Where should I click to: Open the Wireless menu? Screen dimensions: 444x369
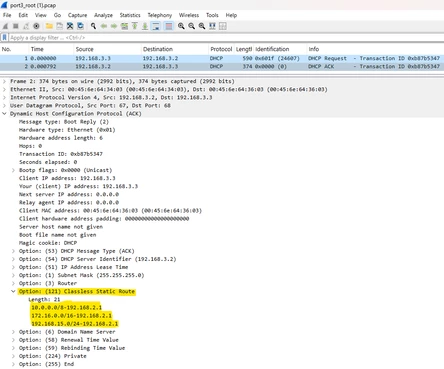189,15
